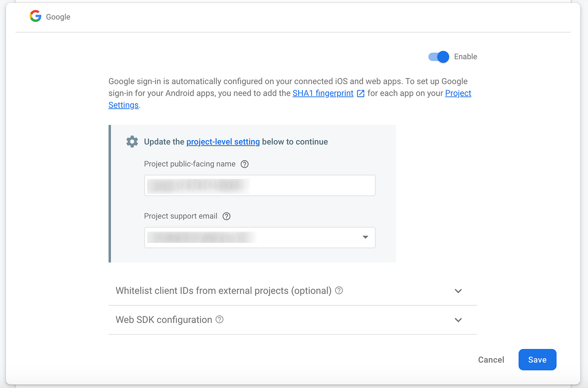
Task: Click the project-level setting link
Action: tap(223, 142)
